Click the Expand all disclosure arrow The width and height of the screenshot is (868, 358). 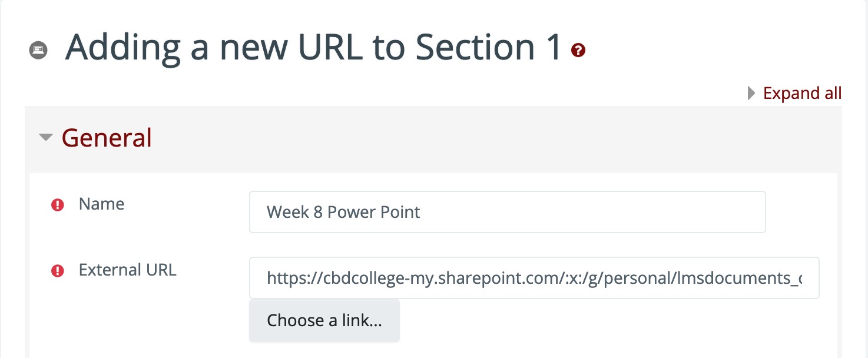tap(751, 93)
